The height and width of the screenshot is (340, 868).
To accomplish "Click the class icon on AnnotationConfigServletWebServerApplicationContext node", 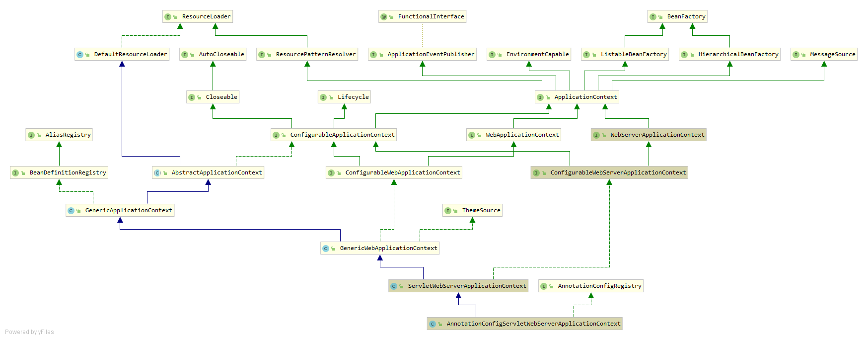I will 433,324.
